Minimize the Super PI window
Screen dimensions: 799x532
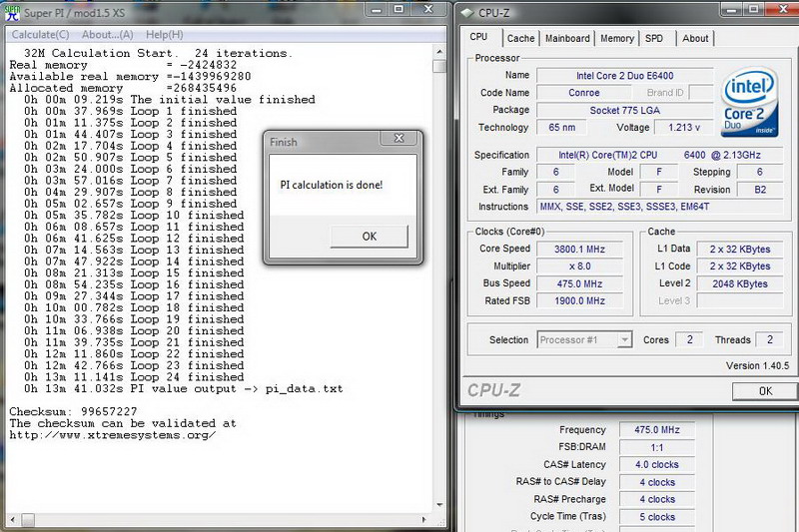377,10
